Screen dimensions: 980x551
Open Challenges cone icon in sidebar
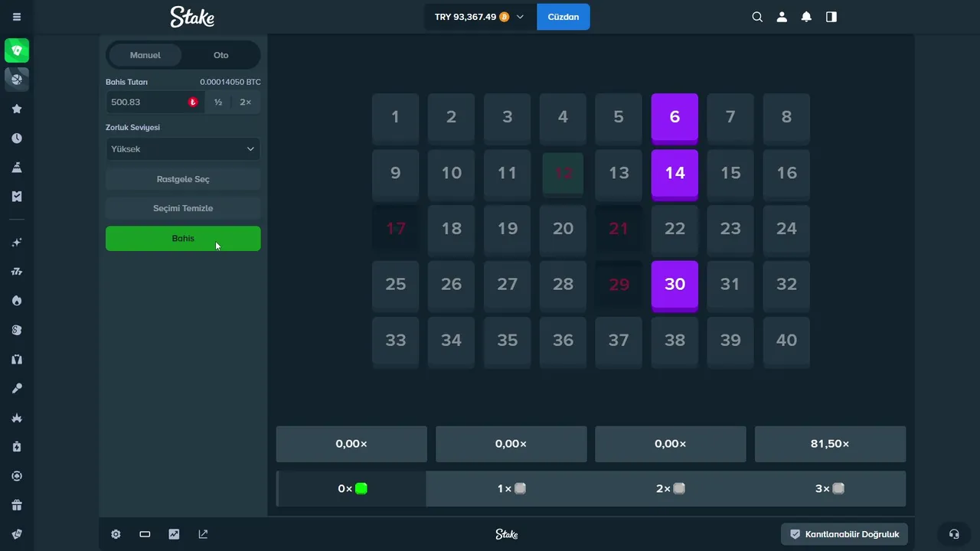(x=17, y=168)
